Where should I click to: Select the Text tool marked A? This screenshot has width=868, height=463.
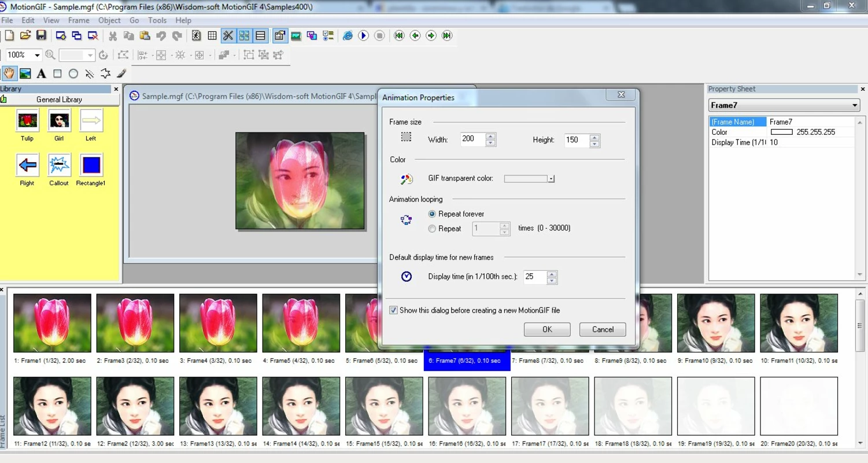41,74
